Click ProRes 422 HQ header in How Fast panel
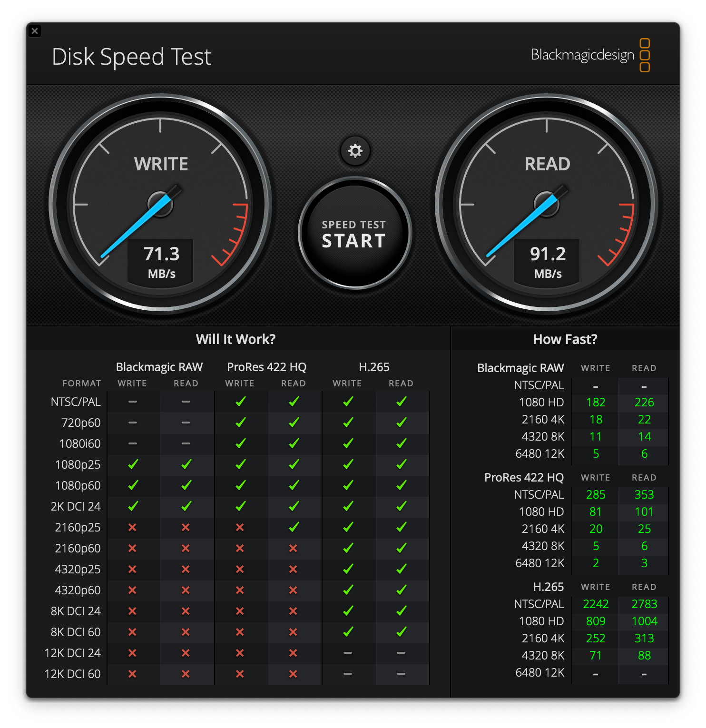The width and height of the screenshot is (706, 728). tap(524, 478)
